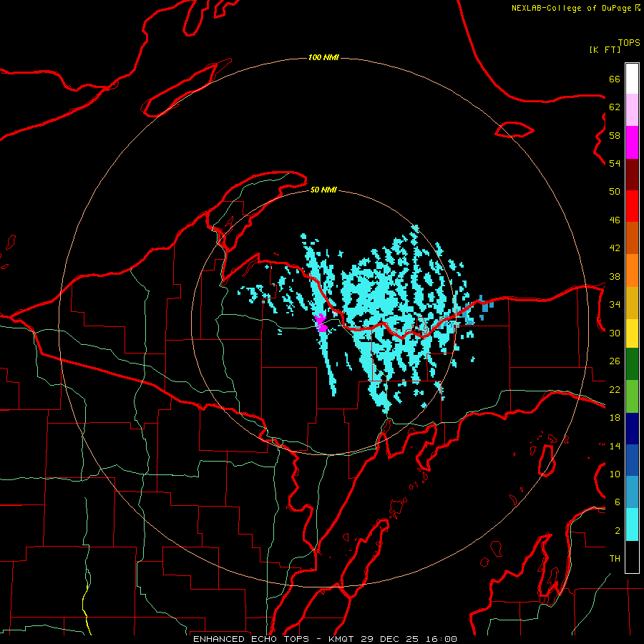The width and height of the screenshot is (644, 644).
Task: Click the "2" legend value
Action: click(618, 531)
